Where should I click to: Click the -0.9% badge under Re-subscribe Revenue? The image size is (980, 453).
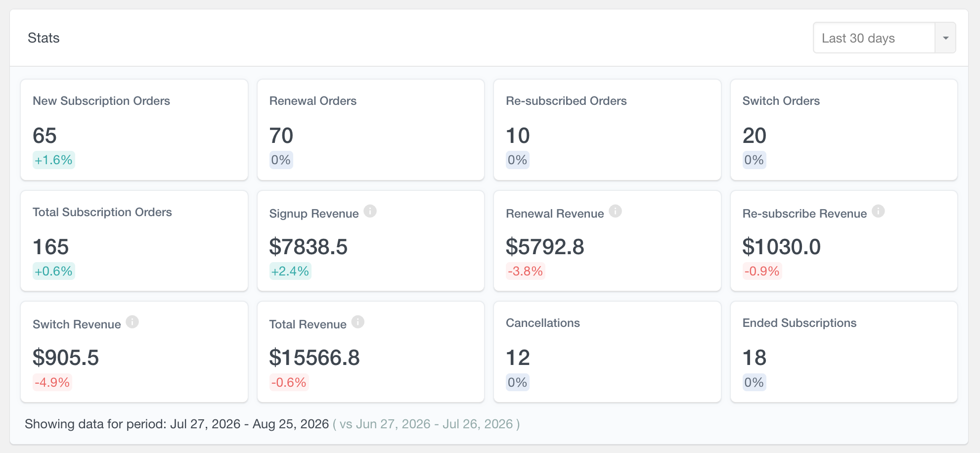(762, 271)
